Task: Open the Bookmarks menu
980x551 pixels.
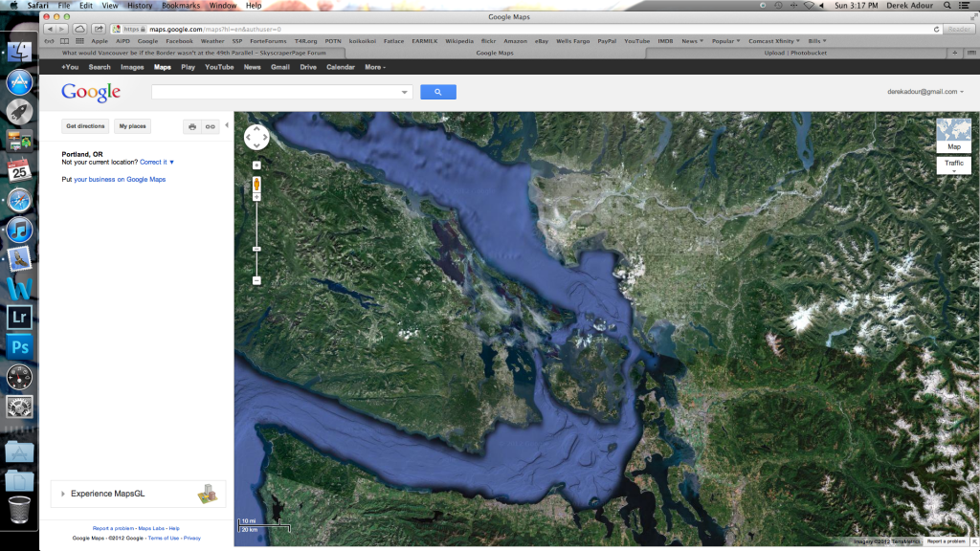Action: tap(181, 5)
